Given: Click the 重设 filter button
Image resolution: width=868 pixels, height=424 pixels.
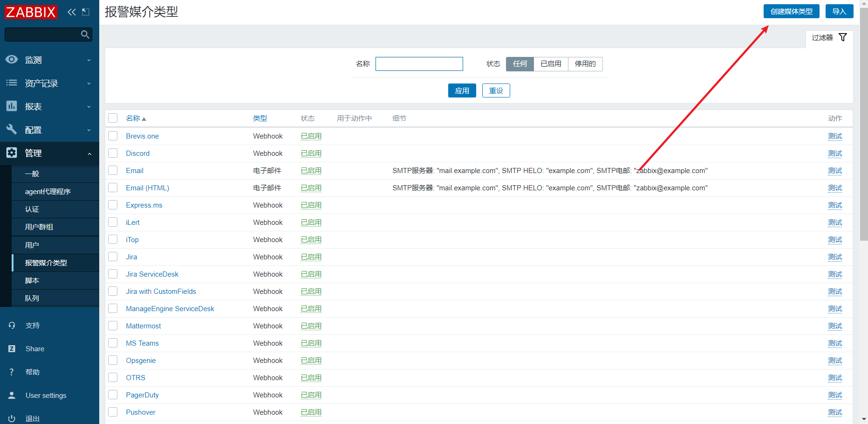Looking at the screenshot, I should coord(496,90).
